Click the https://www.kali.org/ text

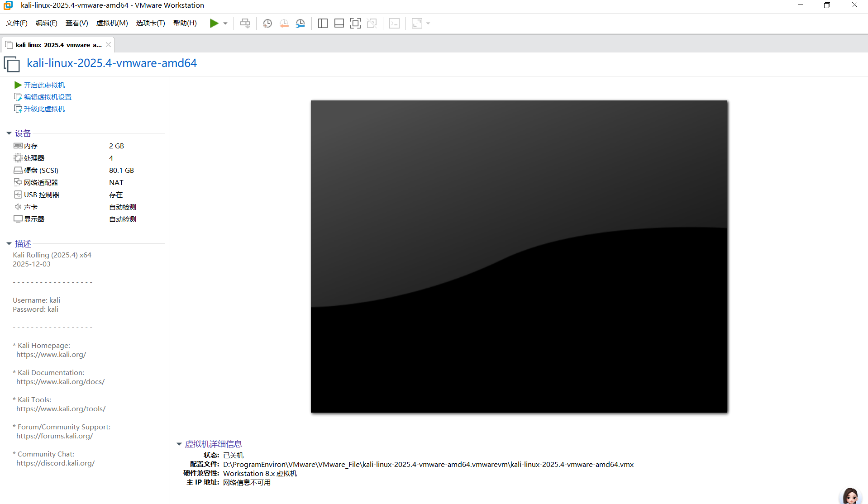pyautogui.click(x=51, y=354)
